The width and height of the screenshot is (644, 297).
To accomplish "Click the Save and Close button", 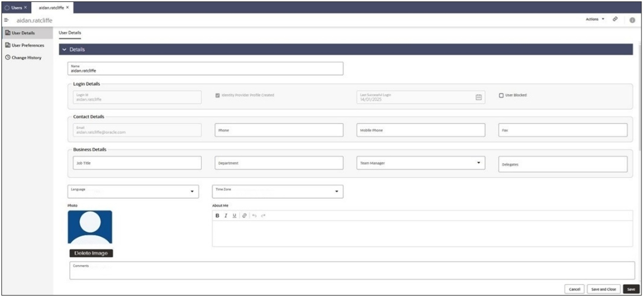I will (603, 289).
